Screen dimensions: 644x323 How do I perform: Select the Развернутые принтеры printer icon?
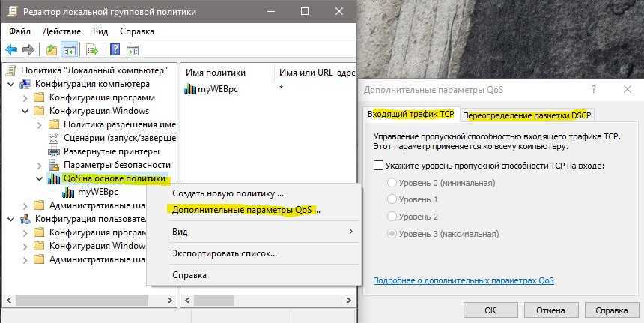pyautogui.click(x=54, y=151)
